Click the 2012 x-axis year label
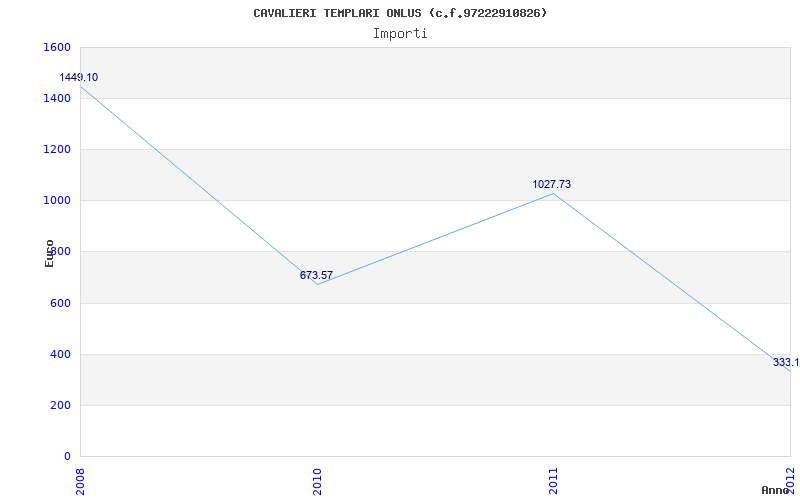Viewport: 800px width, 500px height. [x=791, y=480]
